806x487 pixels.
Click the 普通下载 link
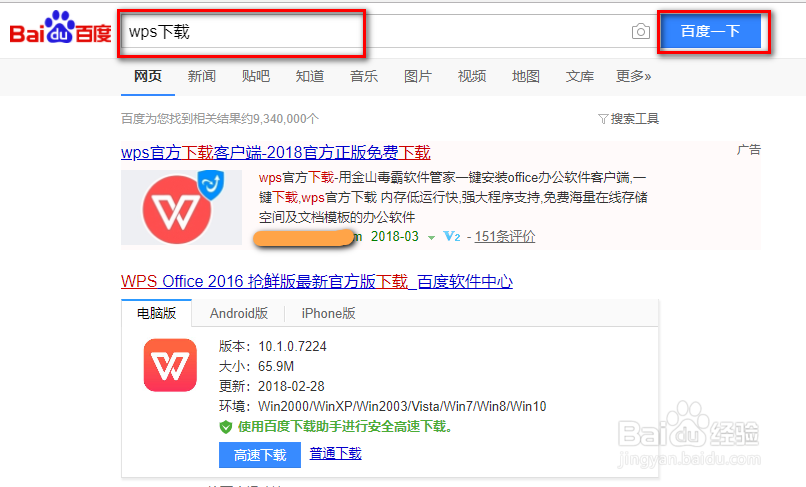(x=336, y=454)
